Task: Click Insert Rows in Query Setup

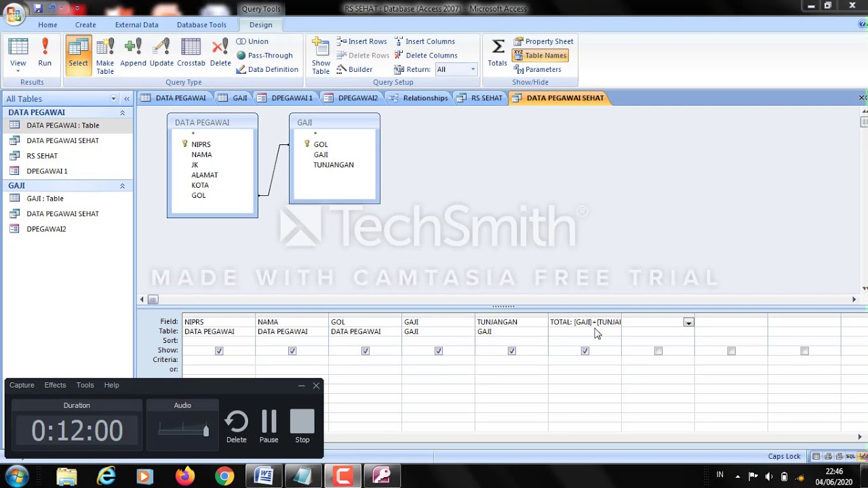Action: (x=362, y=41)
